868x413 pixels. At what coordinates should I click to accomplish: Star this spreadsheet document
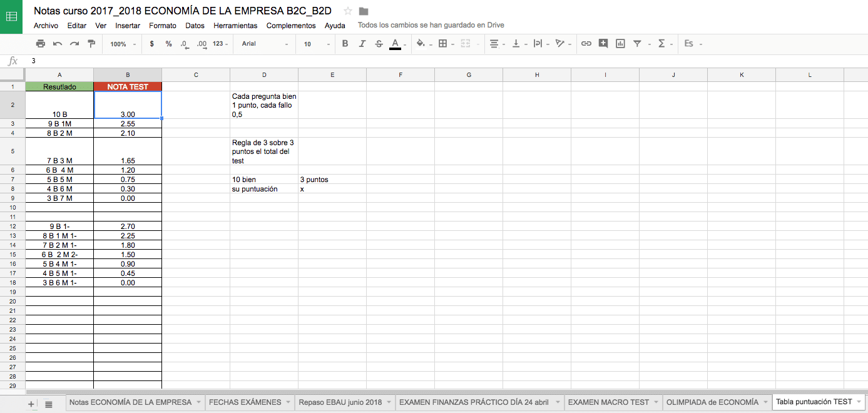click(348, 11)
